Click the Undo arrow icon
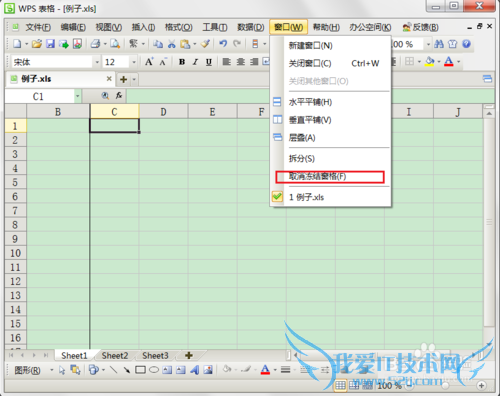This screenshot has height=396, width=500. pos(223,44)
